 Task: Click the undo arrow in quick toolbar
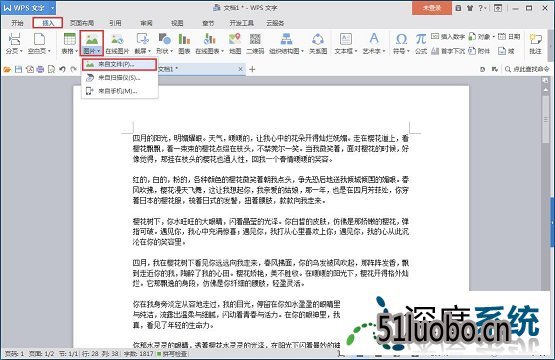[x=63, y=69]
